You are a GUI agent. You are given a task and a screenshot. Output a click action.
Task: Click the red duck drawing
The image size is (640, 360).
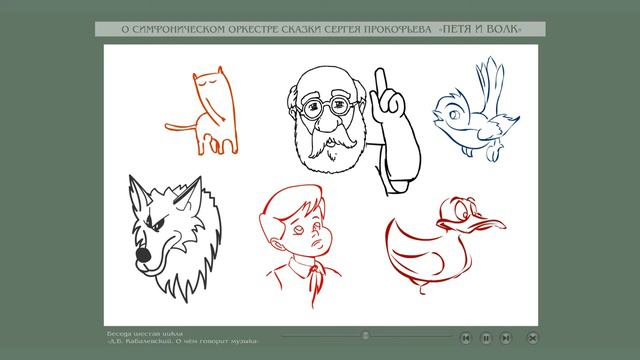point(445,245)
